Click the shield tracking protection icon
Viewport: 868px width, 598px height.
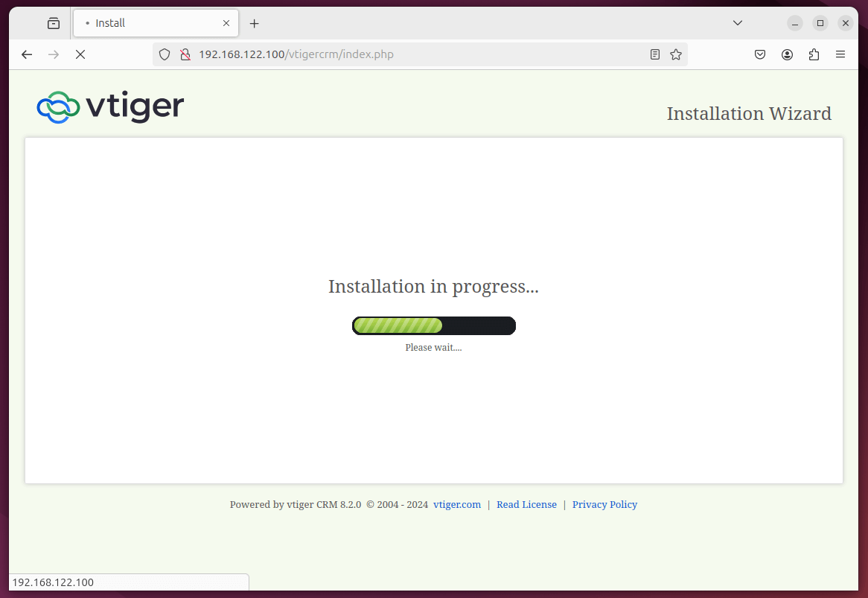pyautogui.click(x=165, y=54)
